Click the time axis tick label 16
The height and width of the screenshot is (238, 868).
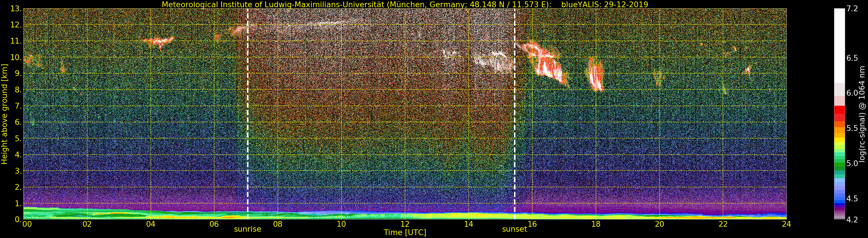point(532,224)
